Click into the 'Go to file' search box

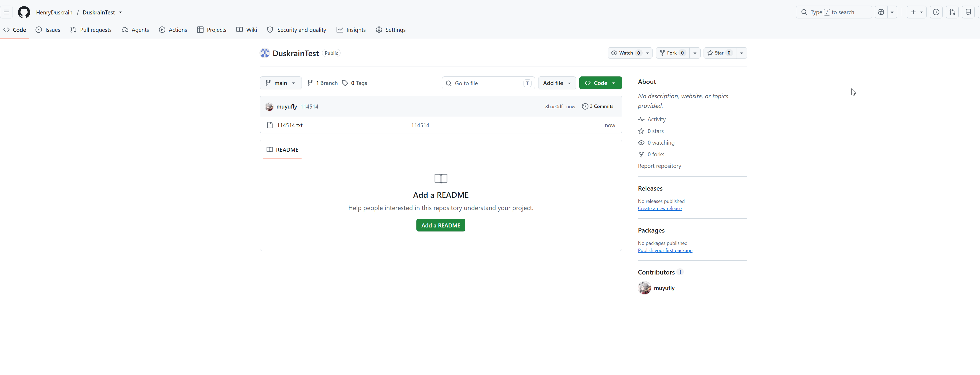(489, 83)
